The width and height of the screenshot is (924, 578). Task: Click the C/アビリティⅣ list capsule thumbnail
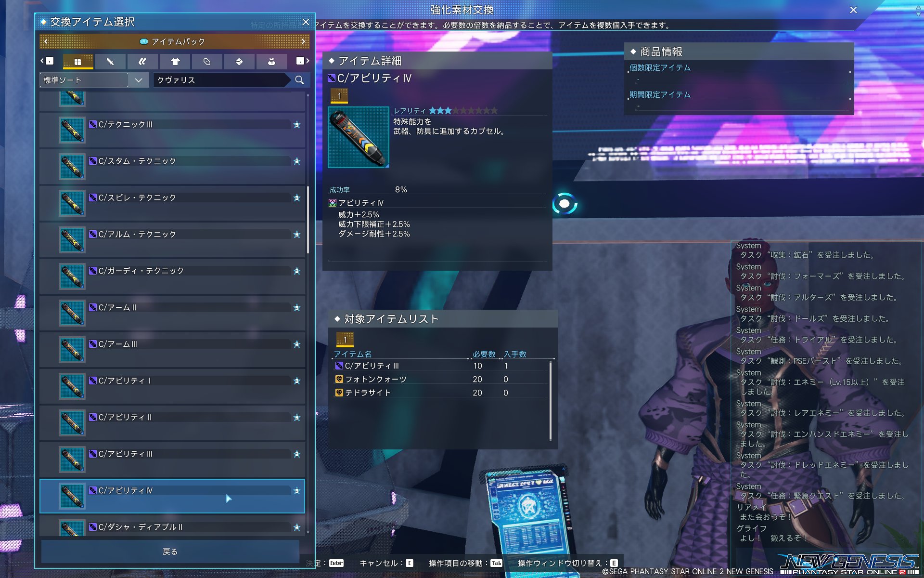point(72,496)
